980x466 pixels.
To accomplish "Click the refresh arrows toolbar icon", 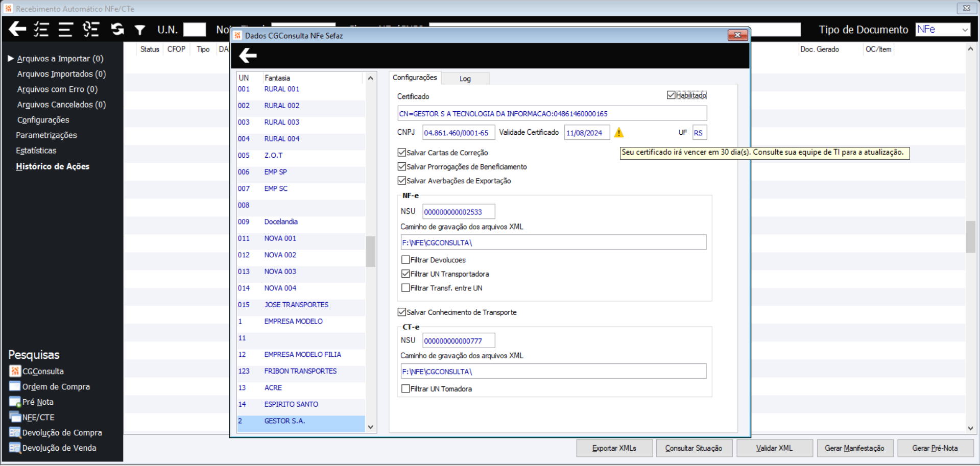I will point(117,29).
